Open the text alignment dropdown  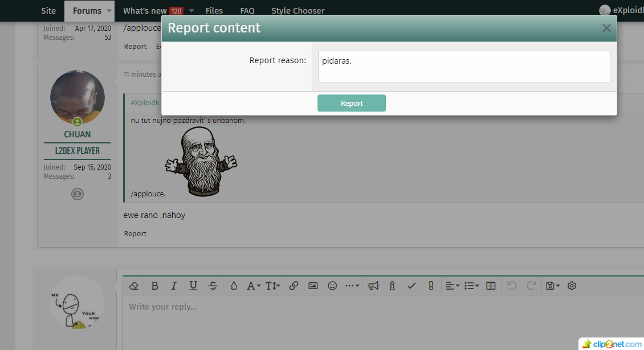pos(452,286)
